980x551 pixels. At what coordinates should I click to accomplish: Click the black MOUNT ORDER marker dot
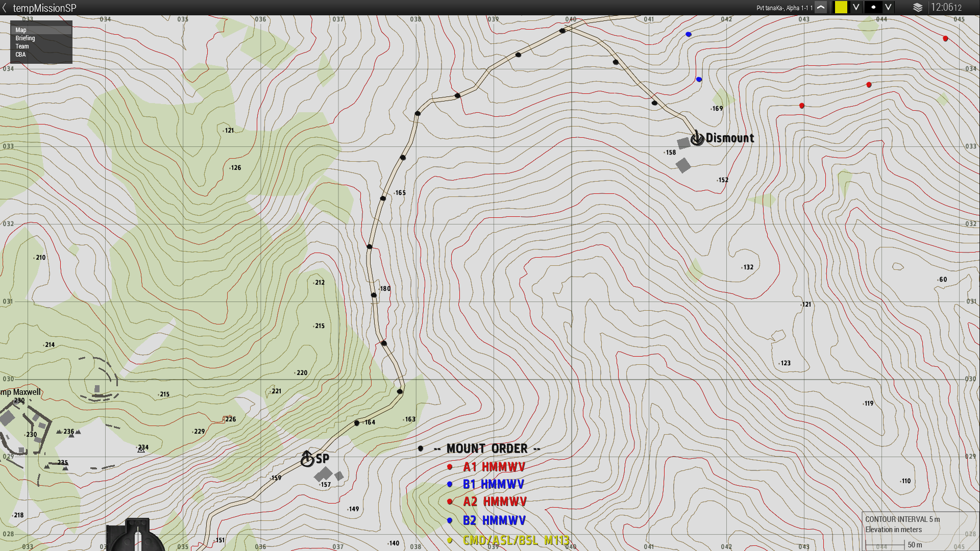(421, 448)
